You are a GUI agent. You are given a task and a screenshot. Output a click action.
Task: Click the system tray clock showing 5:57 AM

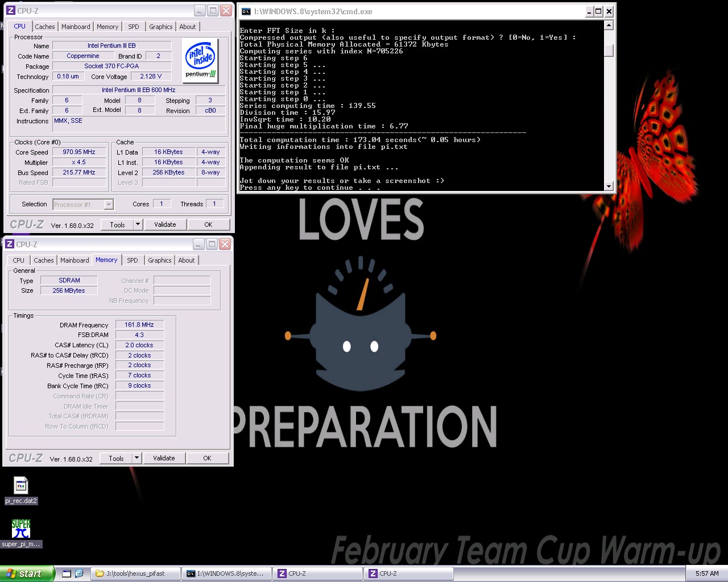click(x=707, y=573)
